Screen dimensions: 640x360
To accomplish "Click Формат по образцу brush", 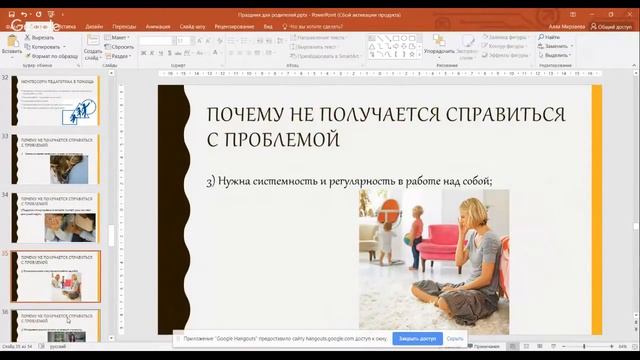I will [51, 56].
